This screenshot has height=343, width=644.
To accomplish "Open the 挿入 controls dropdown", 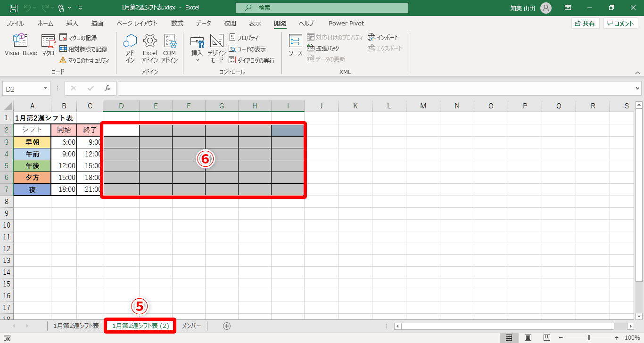I will (197, 49).
